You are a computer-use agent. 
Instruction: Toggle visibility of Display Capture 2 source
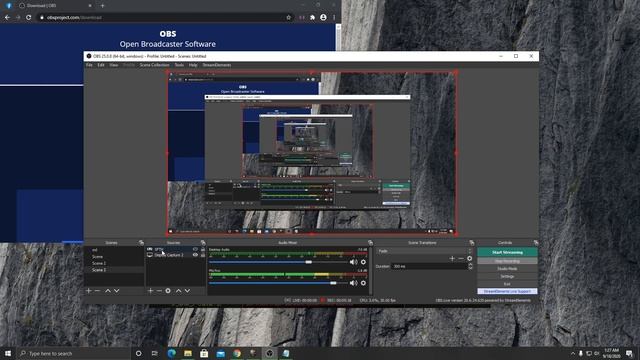(x=195, y=255)
